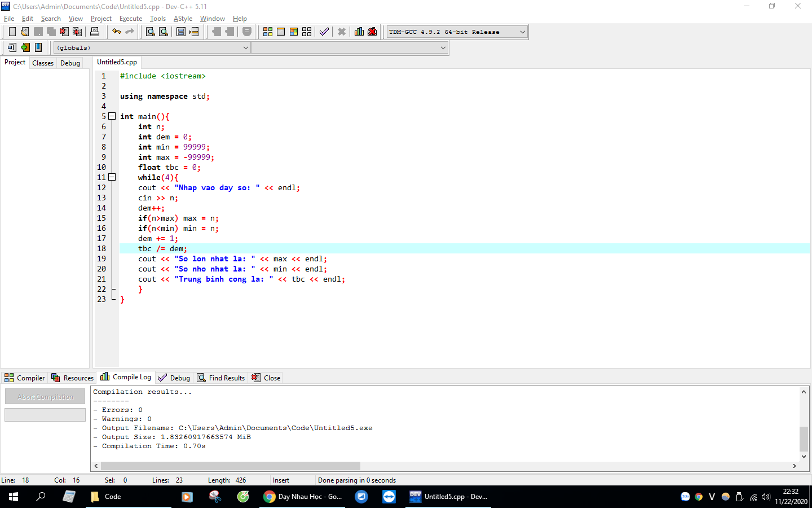Expand the (globals) scope dropdown
Viewport: 812px width, 508px height.
pos(245,48)
